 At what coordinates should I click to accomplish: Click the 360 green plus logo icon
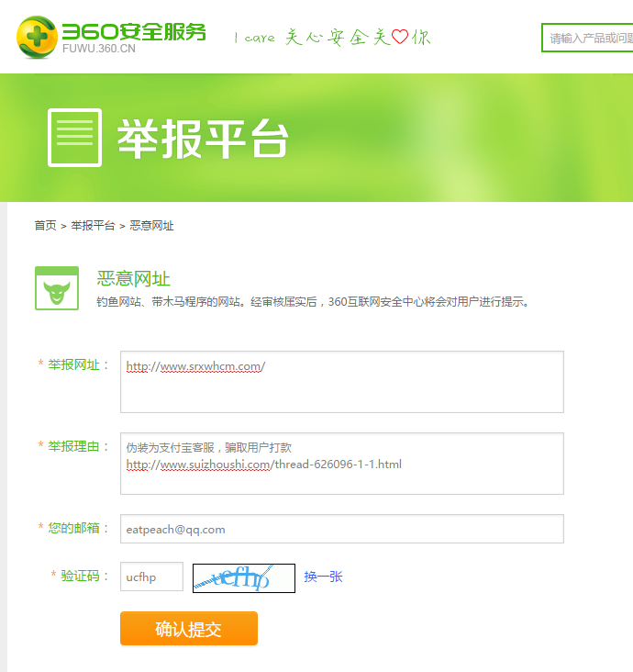37,37
